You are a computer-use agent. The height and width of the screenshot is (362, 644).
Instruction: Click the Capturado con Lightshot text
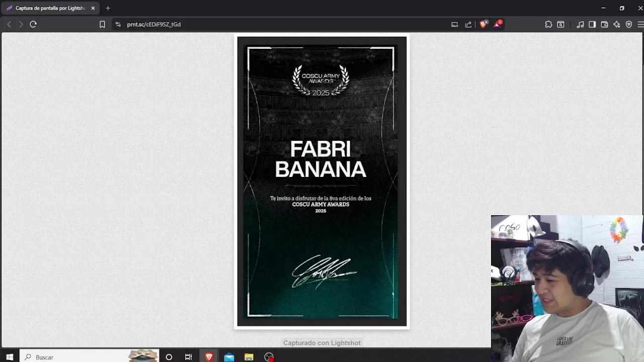(x=322, y=343)
